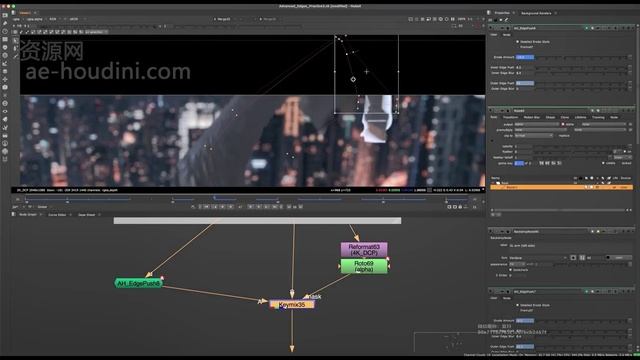Open the Merge nodes toolbar menu

pos(5,71)
